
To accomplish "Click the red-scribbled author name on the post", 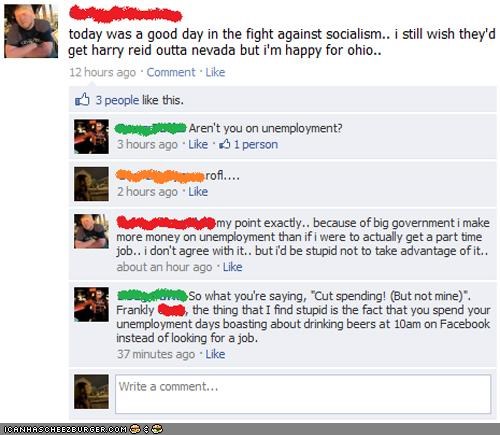I will [125, 14].
